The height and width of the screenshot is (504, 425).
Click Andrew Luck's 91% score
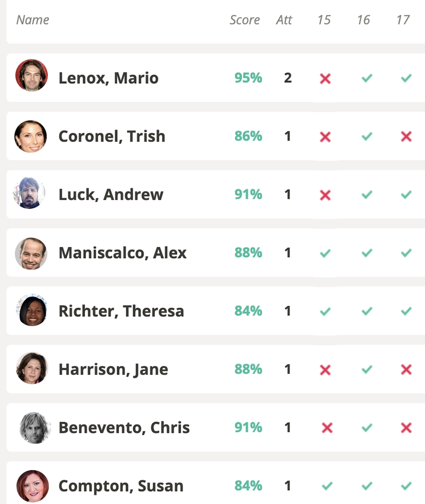click(x=248, y=194)
